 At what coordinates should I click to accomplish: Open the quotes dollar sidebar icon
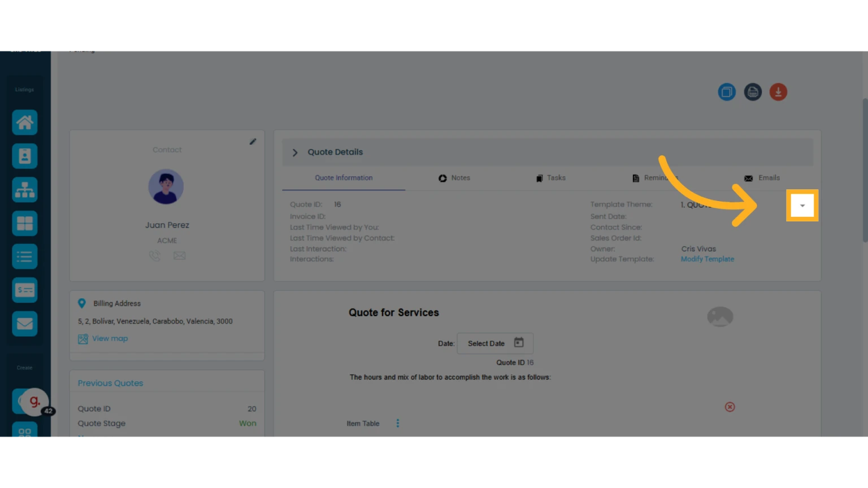(25, 290)
